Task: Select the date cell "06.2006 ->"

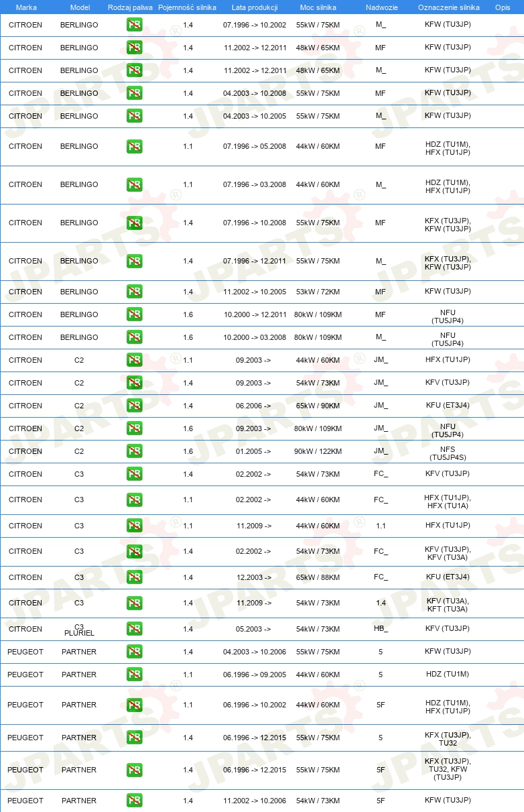Action: pos(253,406)
